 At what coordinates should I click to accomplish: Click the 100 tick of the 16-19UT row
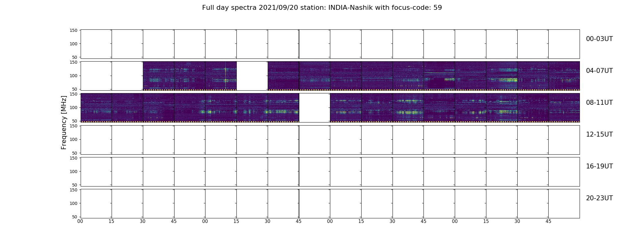point(74,171)
